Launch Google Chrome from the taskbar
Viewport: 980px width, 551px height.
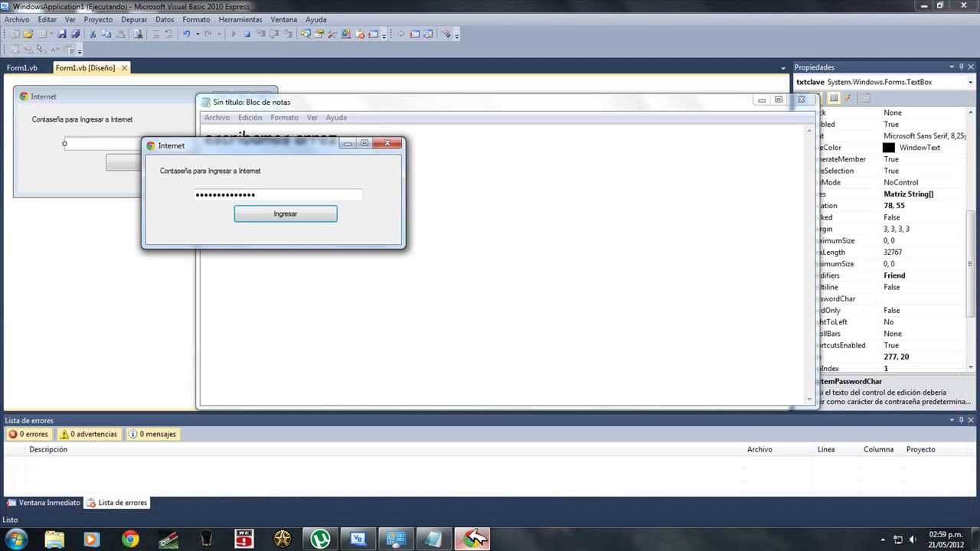click(130, 539)
